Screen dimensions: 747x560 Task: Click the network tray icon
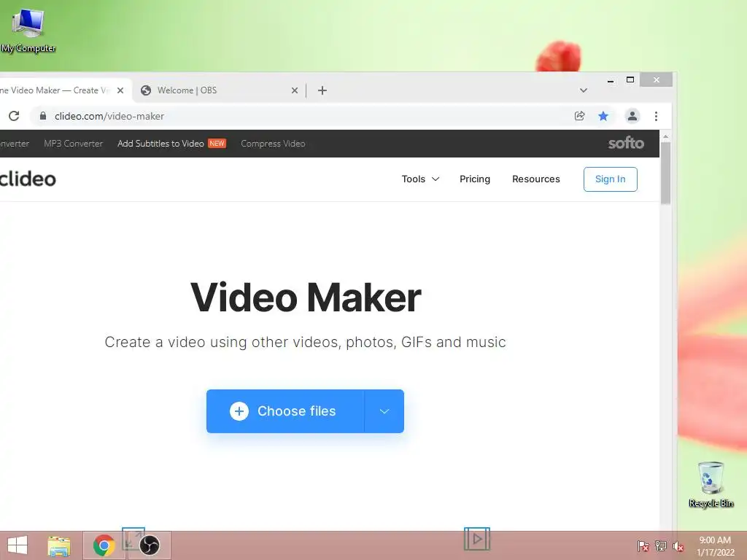click(x=661, y=545)
